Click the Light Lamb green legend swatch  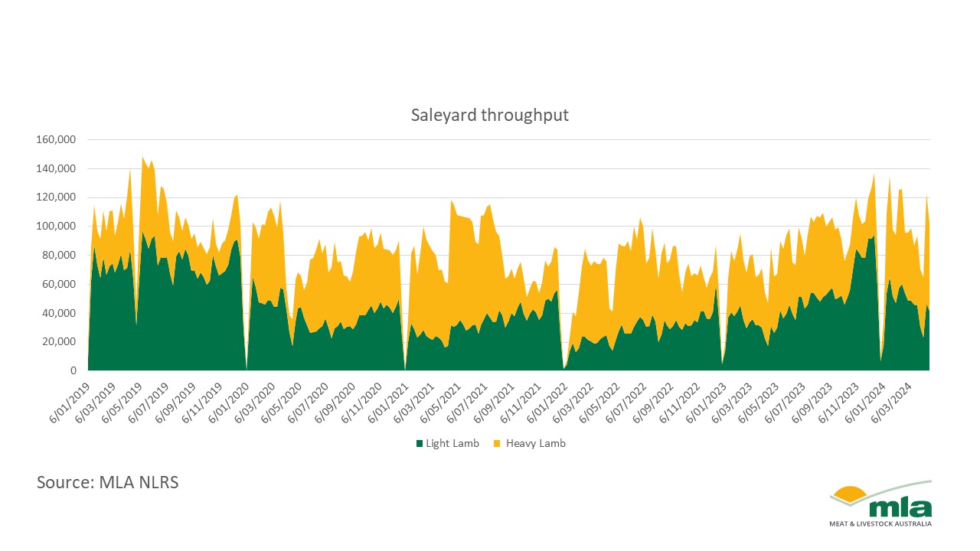point(419,444)
